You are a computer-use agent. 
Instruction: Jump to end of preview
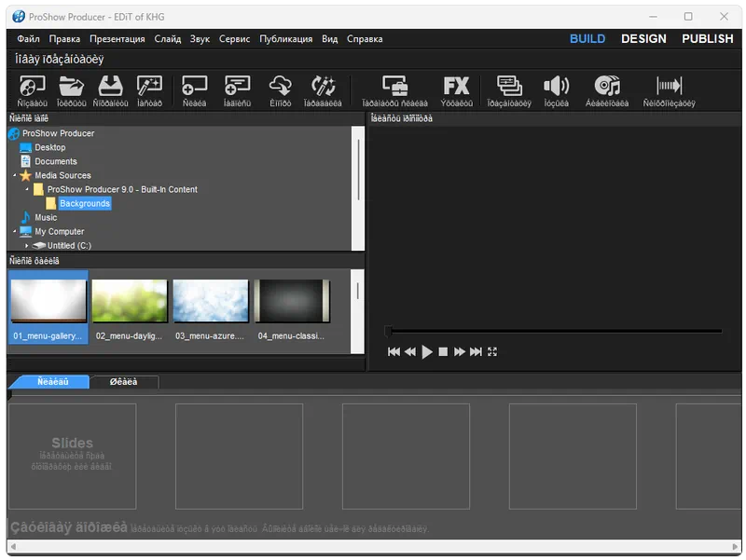(476, 352)
